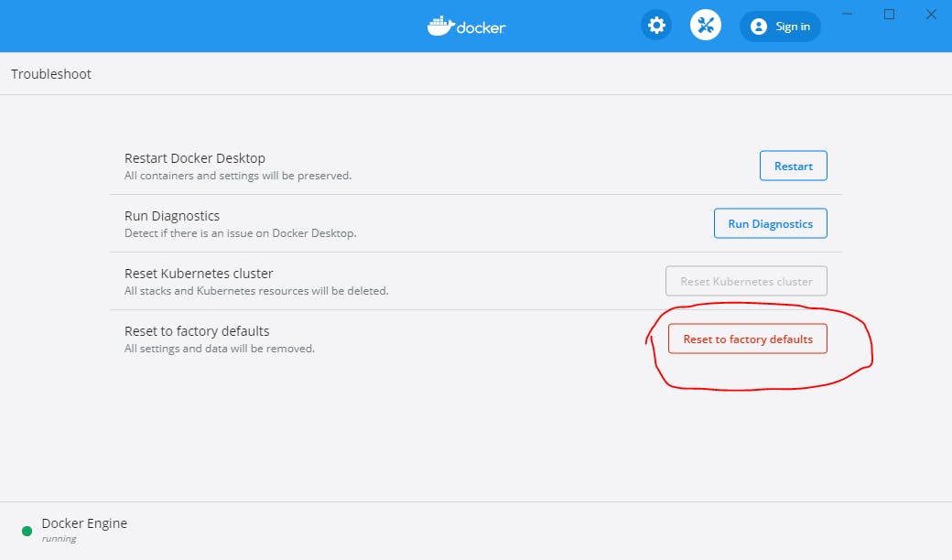Click 'All containers and settings will be preserved.'

[x=238, y=176]
